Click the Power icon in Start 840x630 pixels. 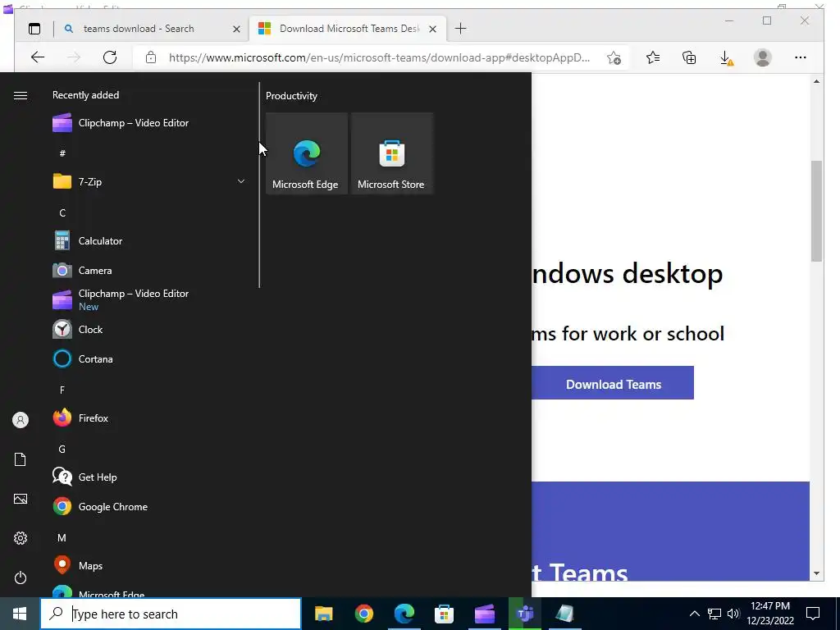(21, 577)
